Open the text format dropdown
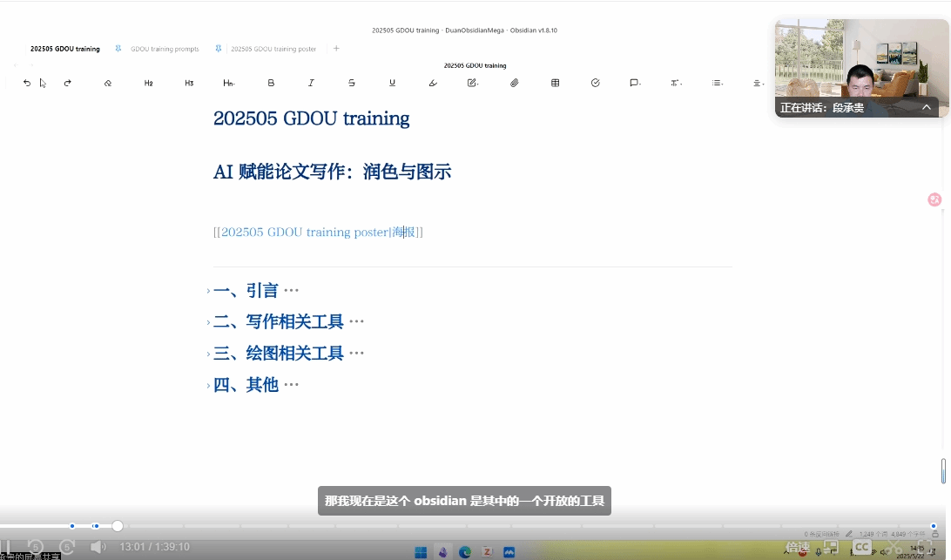 point(677,83)
